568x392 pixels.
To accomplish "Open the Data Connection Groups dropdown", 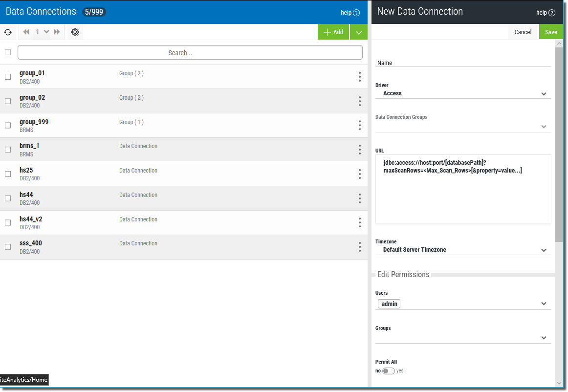I will (x=463, y=127).
